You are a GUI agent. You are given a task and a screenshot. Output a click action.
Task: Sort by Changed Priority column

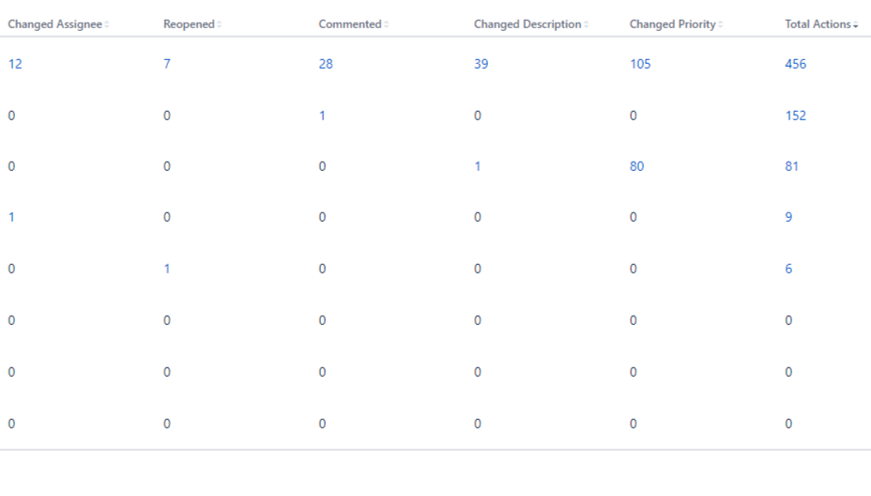672,24
